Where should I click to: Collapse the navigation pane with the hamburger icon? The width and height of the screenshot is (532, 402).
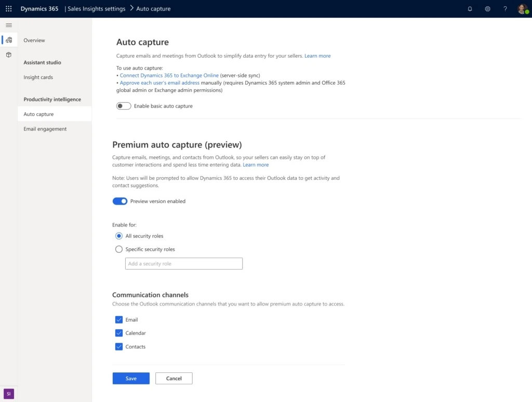(x=8, y=24)
